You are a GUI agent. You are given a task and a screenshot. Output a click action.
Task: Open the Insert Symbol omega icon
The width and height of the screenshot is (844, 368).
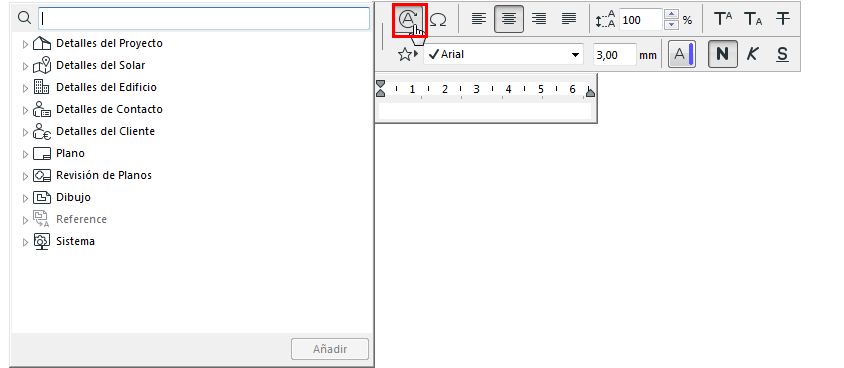439,20
